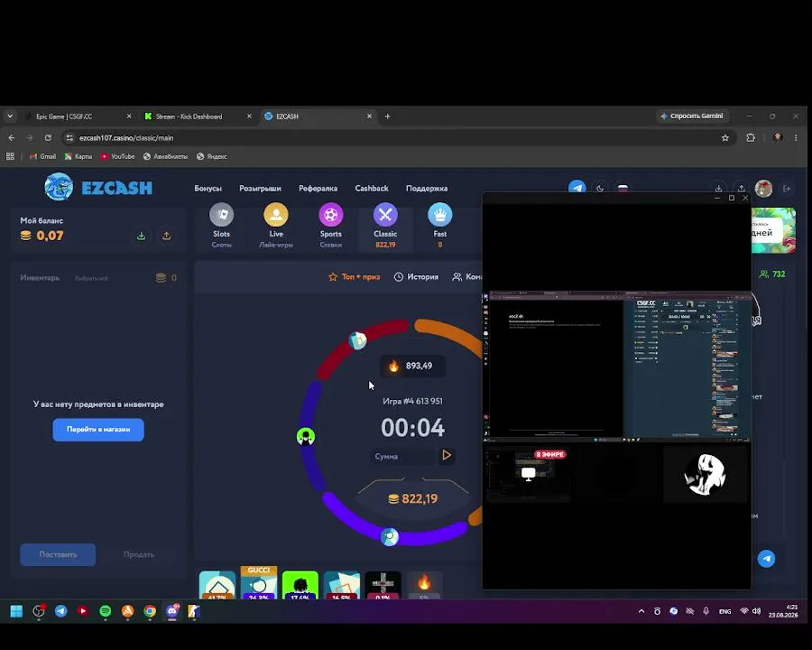Open a new browser tab

pos(387,116)
